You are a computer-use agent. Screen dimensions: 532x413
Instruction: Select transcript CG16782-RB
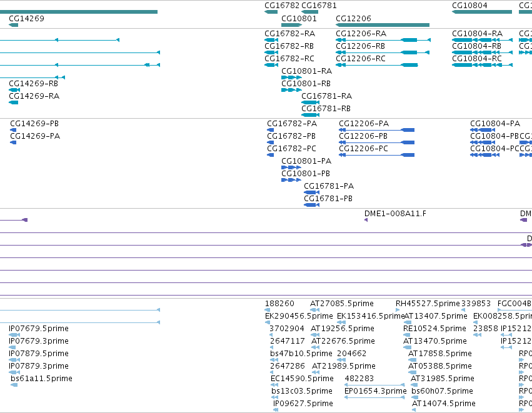tap(289, 46)
